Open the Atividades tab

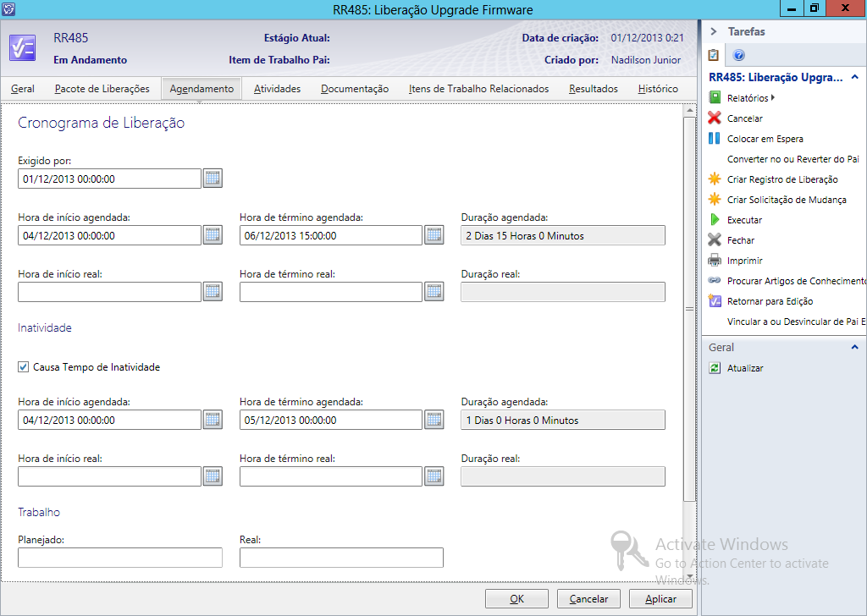coord(277,88)
